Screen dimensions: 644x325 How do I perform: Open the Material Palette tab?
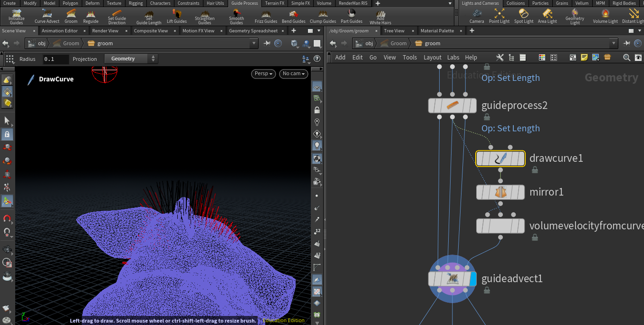point(437,30)
